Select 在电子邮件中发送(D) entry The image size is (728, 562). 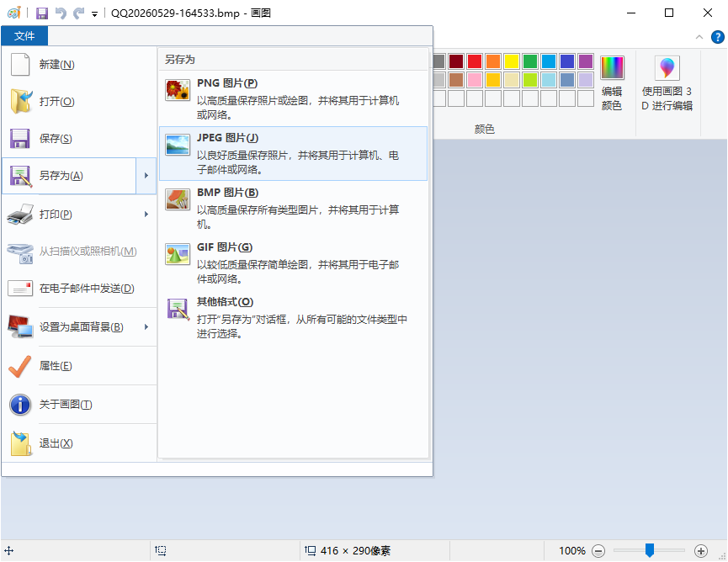coord(79,289)
